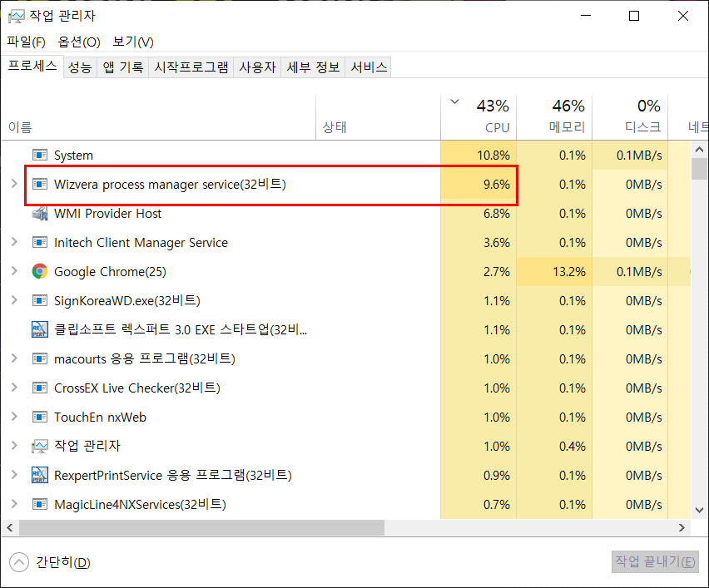Click the 클립소프트 렉스퍼트 3.0 EXE icon

pos(40,329)
